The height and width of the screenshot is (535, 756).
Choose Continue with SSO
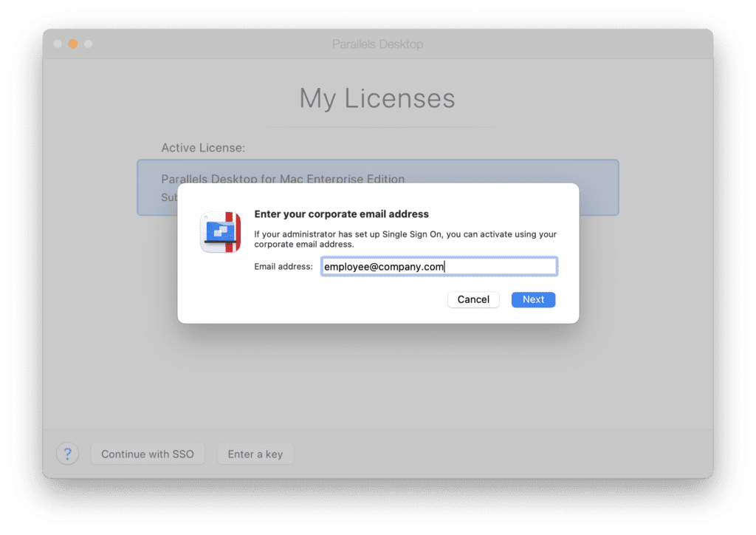coord(148,454)
